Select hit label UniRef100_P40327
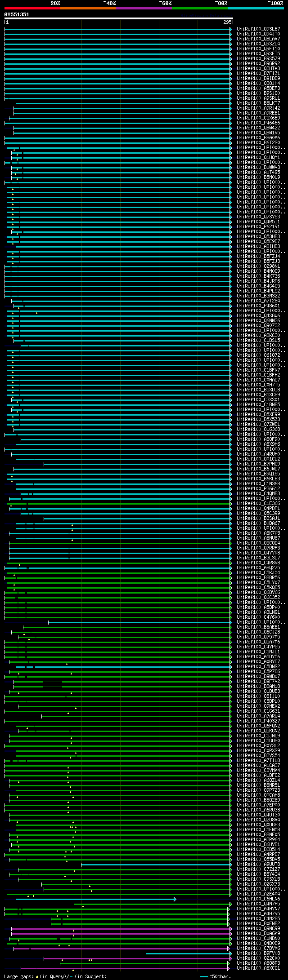 pos(258,721)
